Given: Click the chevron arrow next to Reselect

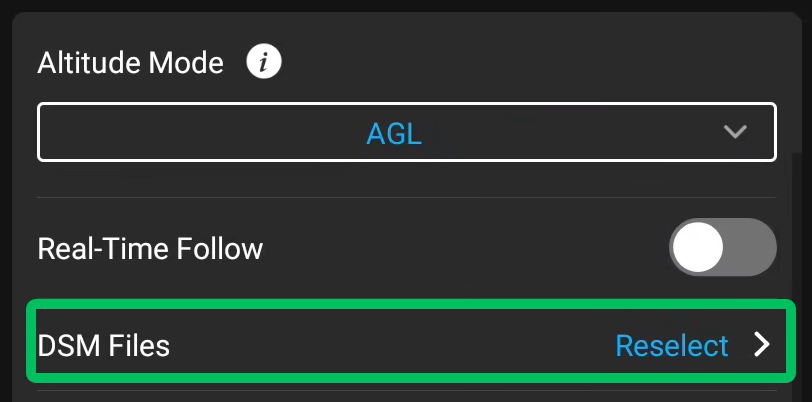Looking at the screenshot, I should pos(762,345).
